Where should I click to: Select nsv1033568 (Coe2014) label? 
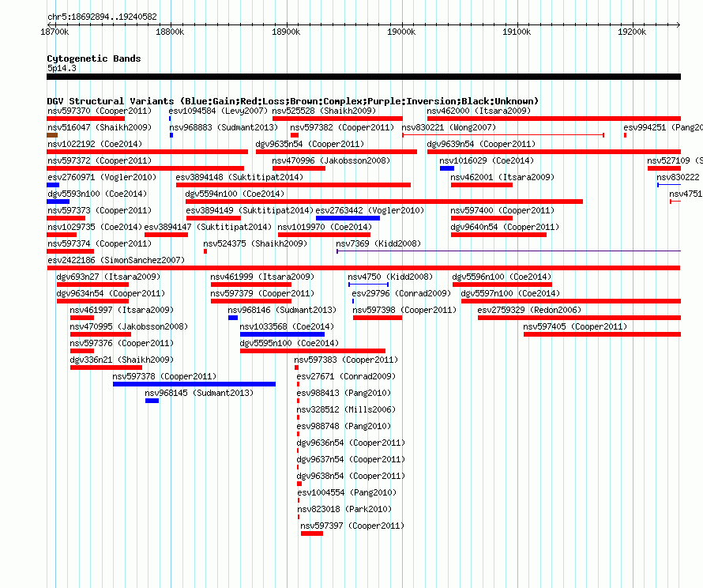pos(287,326)
